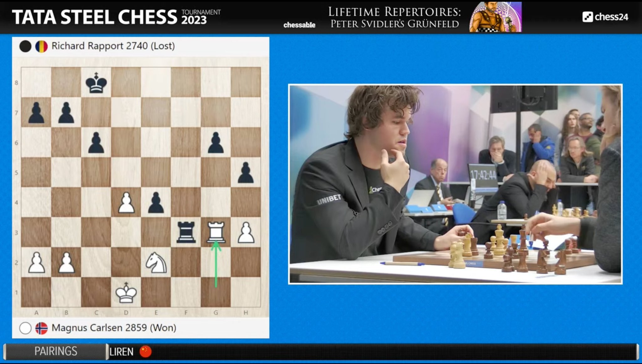The image size is (642, 364).
Task: Click the Svidler Grünfeld course artwork
Action: 495,17
